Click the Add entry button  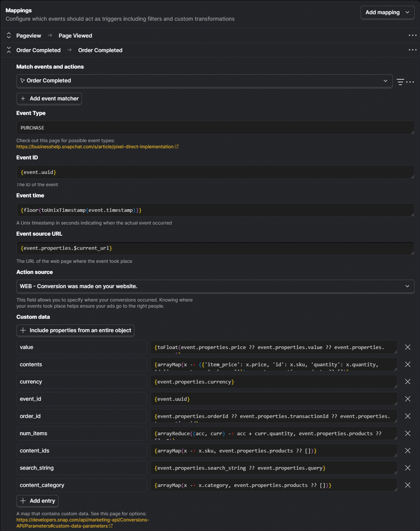tap(38, 501)
